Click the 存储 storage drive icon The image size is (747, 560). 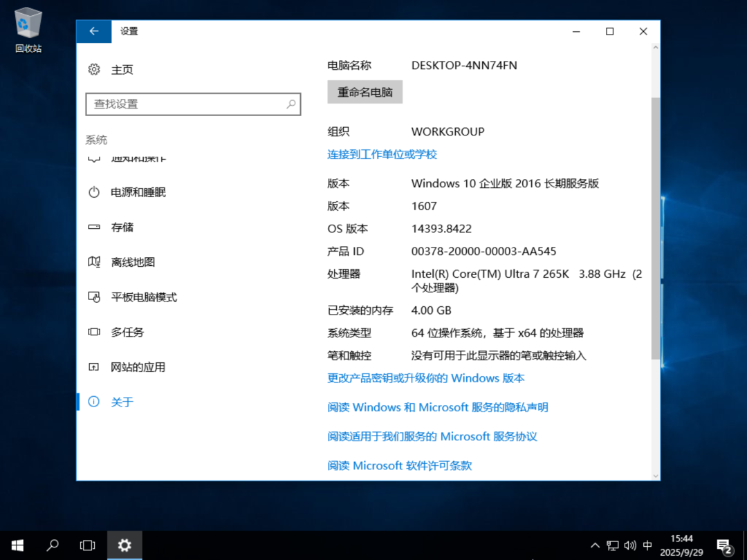94,227
